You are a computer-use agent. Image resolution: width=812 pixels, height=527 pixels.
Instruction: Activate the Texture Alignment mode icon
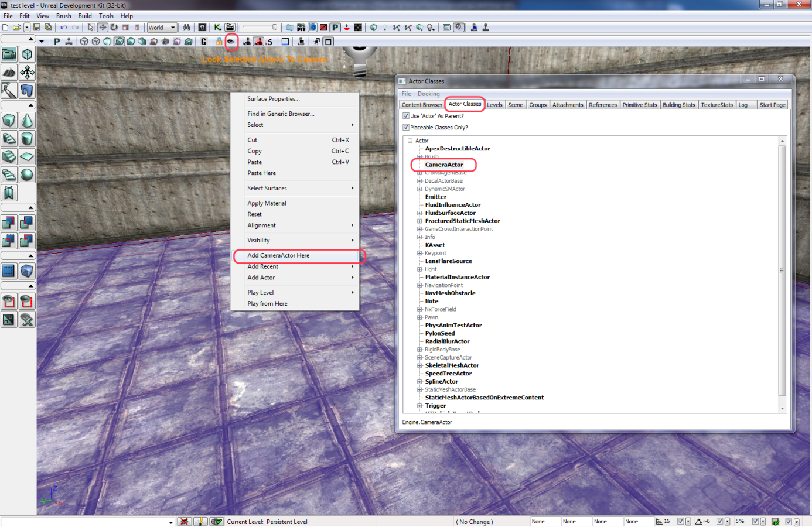[27, 73]
